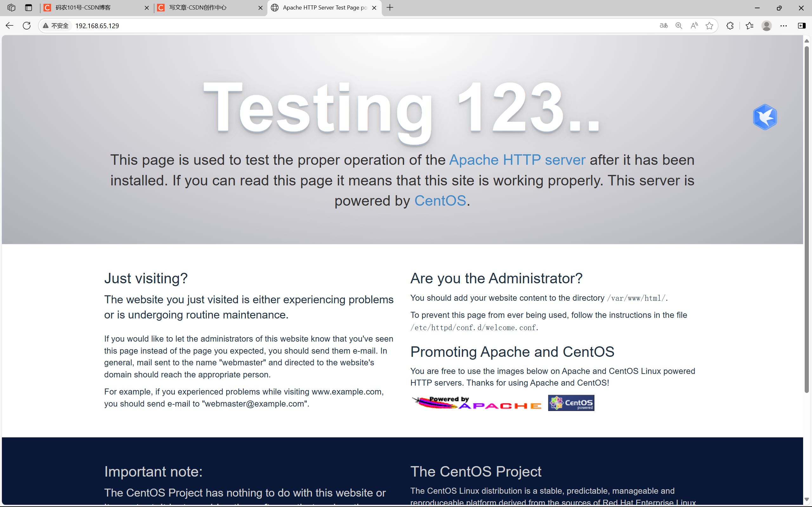Click the user profile avatar
812x507 pixels.
point(766,25)
